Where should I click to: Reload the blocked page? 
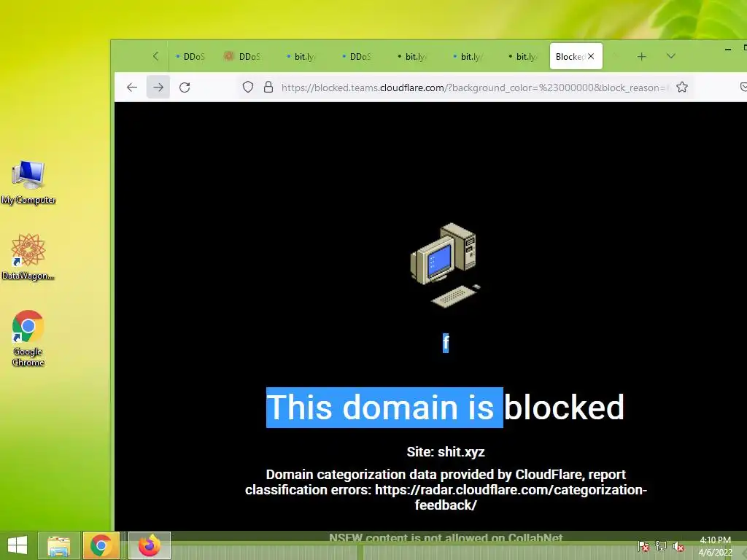(x=185, y=87)
